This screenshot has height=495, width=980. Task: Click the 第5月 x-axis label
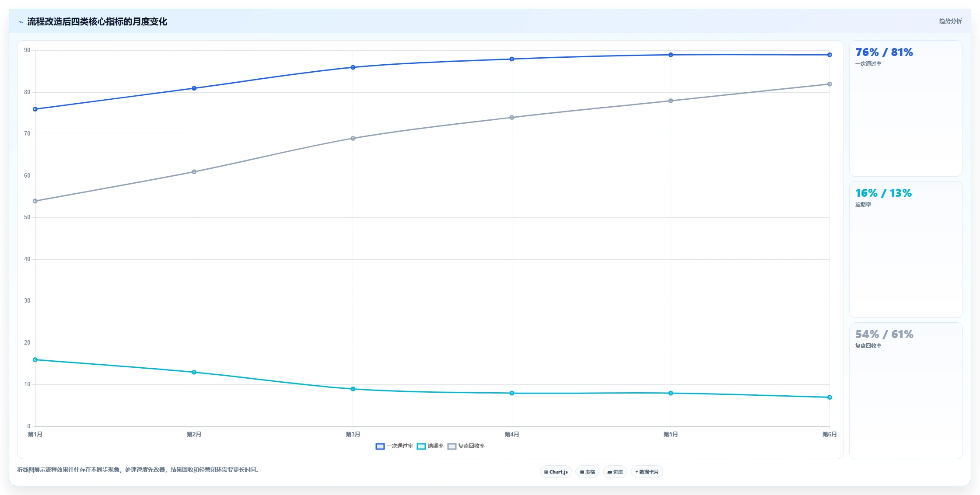671,434
